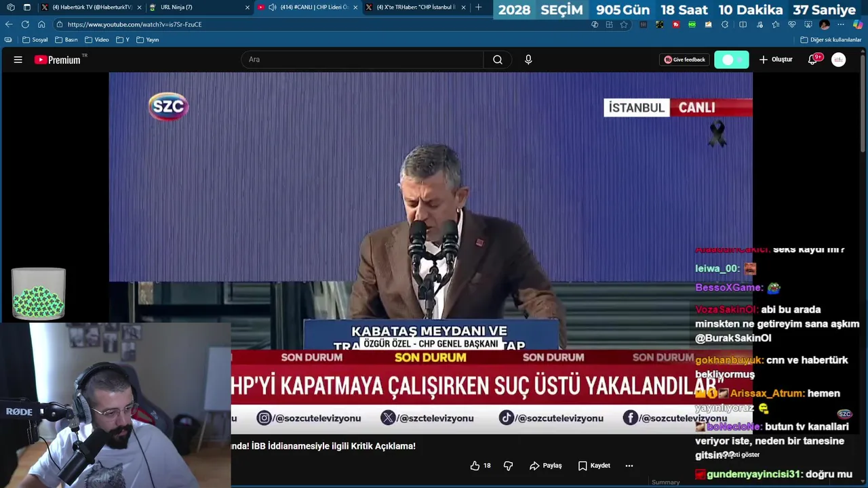Open the tab actions menu icon
The width and height of the screenshot is (868, 488).
(27, 7)
